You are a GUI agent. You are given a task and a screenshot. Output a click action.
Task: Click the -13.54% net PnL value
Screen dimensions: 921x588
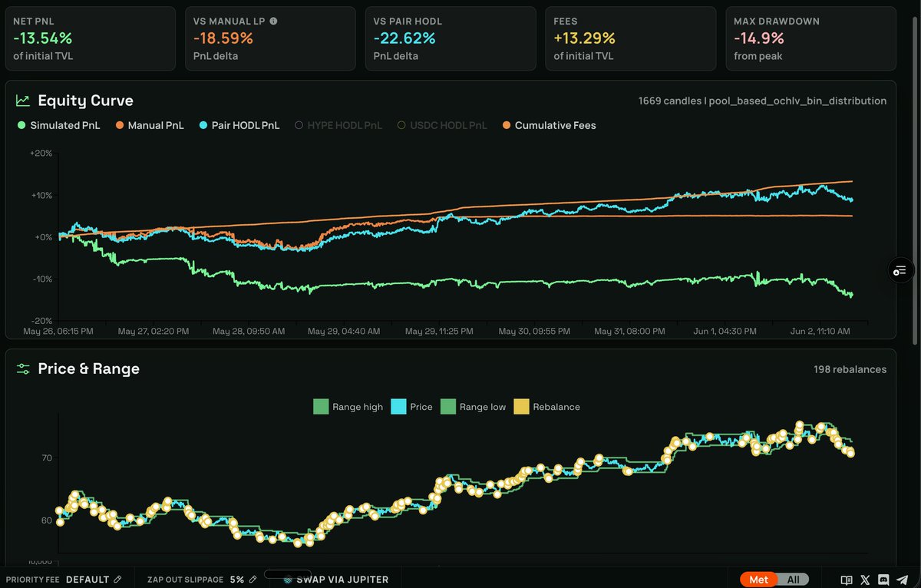tap(43, 38)
